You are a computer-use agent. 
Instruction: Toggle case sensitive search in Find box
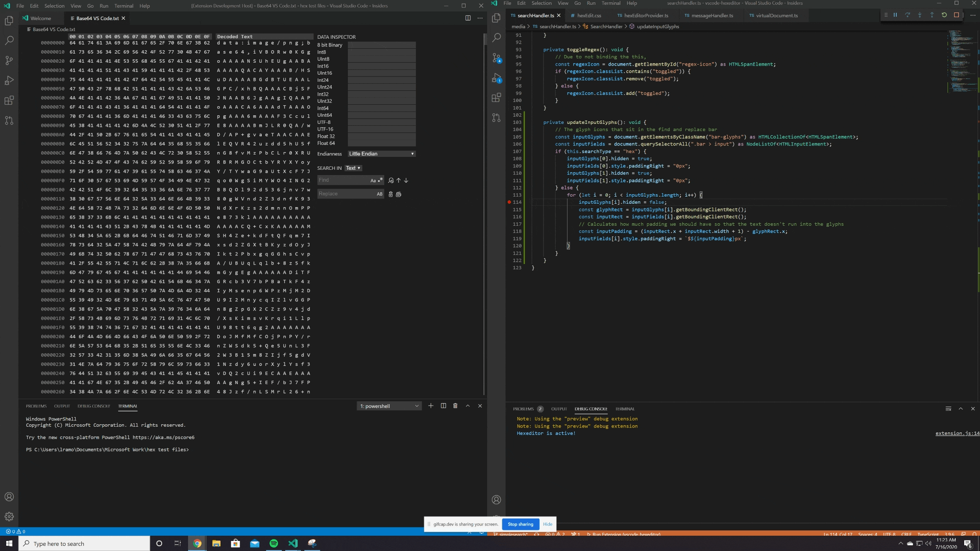[x=373, y=180]
